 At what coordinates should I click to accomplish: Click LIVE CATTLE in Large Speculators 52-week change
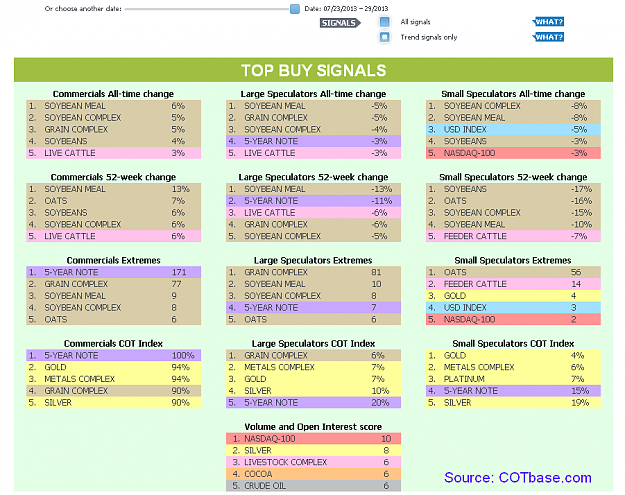point(313,212)
